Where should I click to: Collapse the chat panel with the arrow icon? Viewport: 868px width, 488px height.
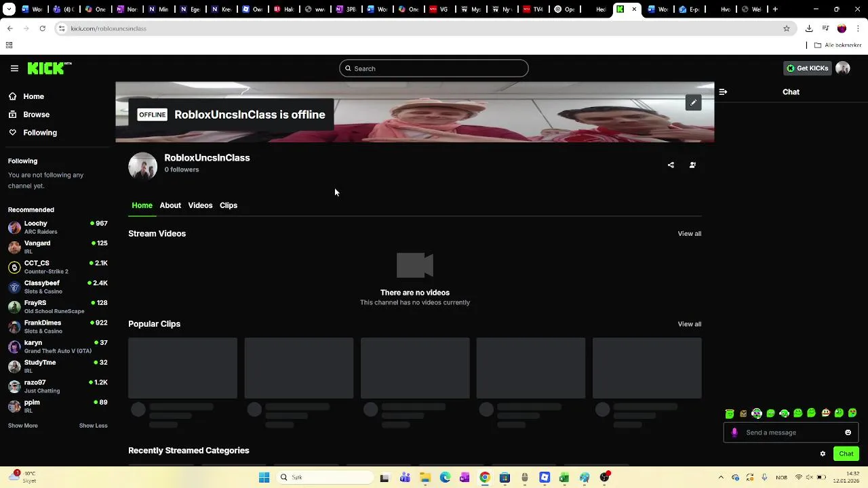pos(723,91)
